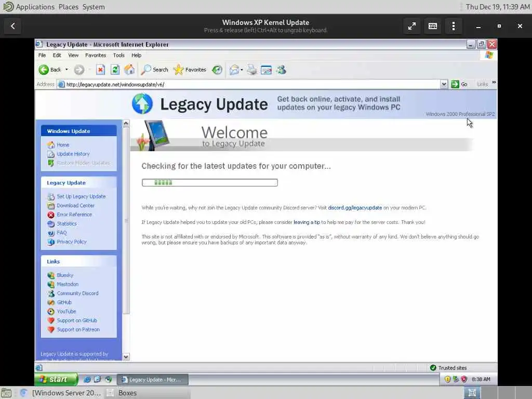The image size is (532, 399).
Task: Click the Messenger icon in IE toolbar
Action: coord(281,70)
